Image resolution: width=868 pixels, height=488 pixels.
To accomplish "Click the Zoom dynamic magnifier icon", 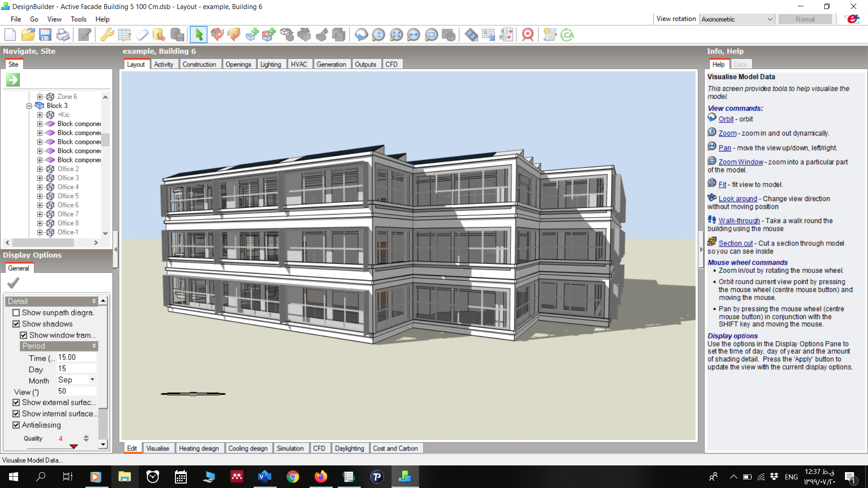I will pos(378,35).
